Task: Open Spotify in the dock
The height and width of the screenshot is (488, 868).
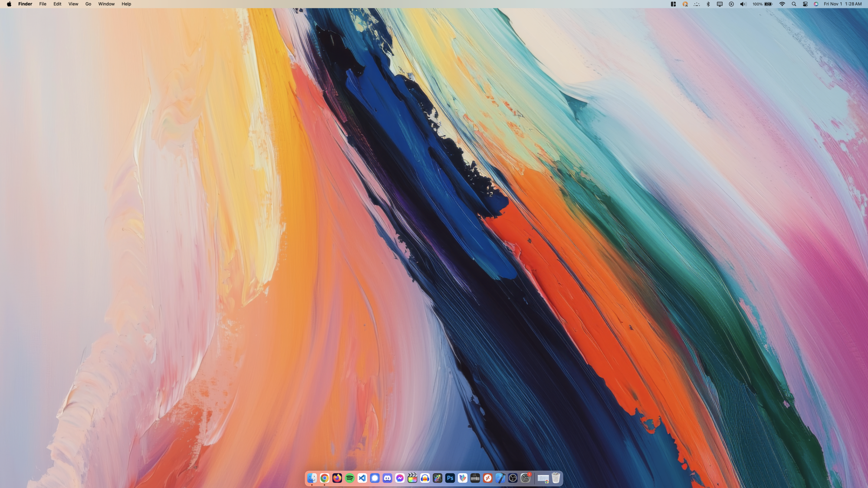Action: [349, 478]
